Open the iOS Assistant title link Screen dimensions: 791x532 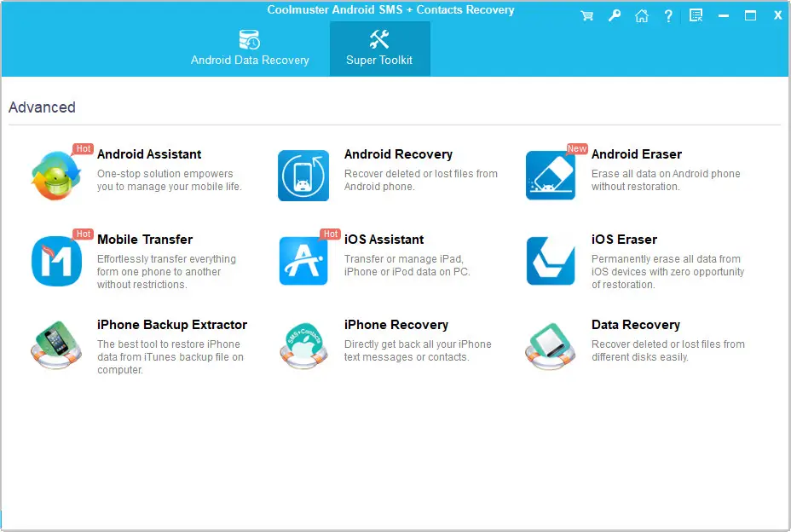384,240
